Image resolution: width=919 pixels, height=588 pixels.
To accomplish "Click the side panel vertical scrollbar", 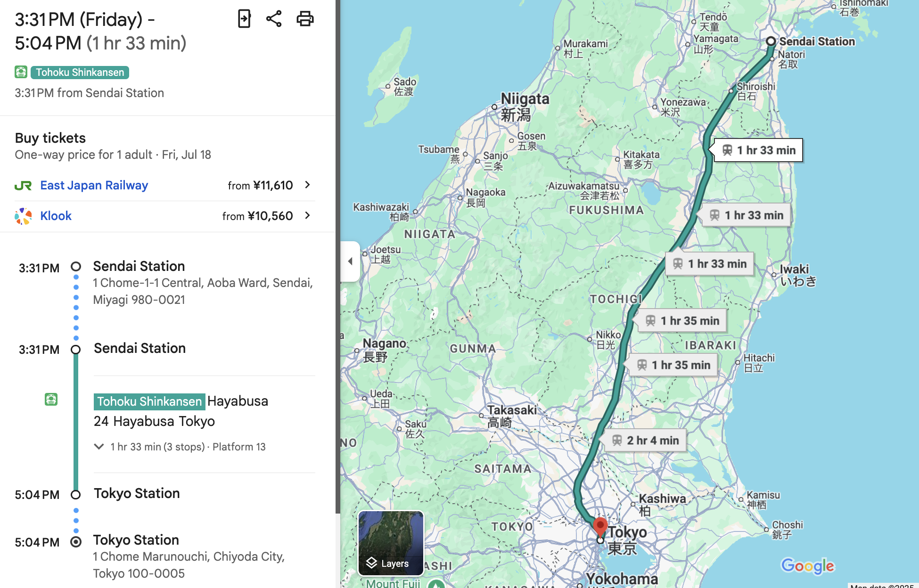I will (337, 257).
